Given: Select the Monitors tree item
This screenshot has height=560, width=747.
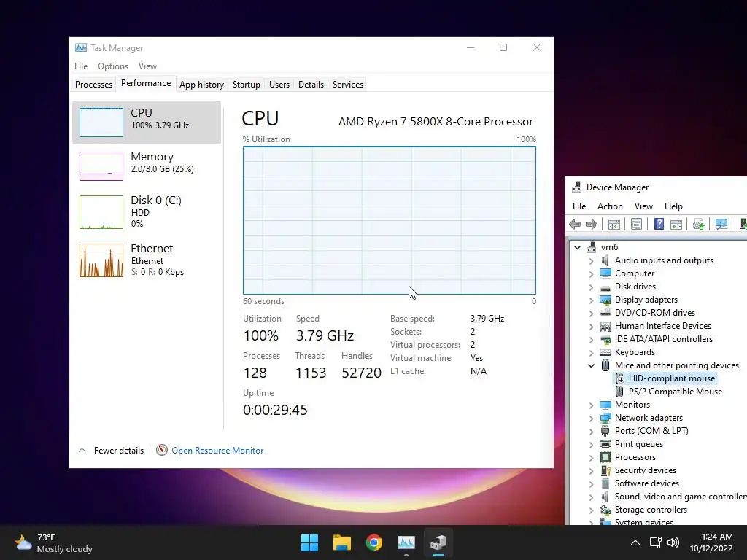Looking at the screenshot, I should pos(632,404).
